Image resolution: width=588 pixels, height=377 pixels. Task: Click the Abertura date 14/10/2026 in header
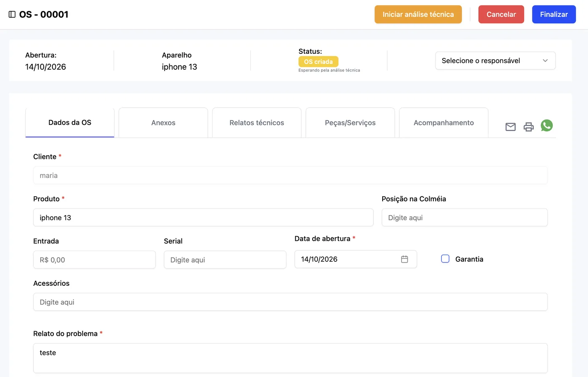point(45,67)
